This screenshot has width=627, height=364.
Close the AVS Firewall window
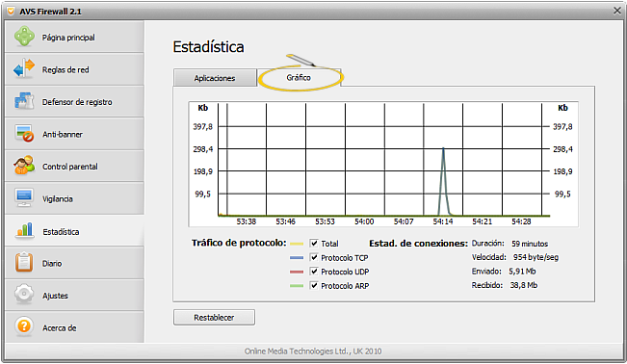(617, 11)
